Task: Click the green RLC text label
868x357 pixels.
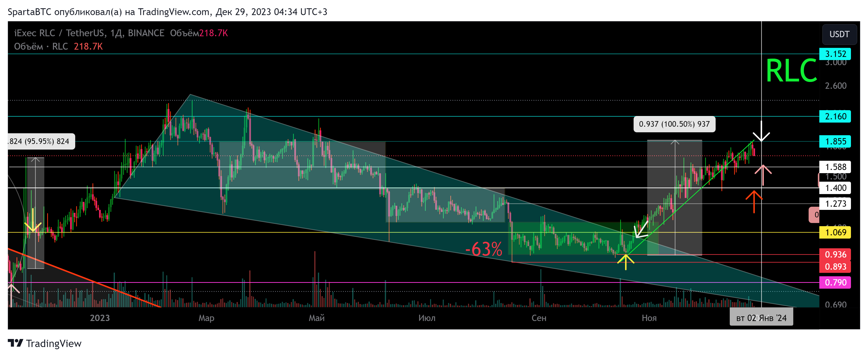Action: tap(792, 70)
